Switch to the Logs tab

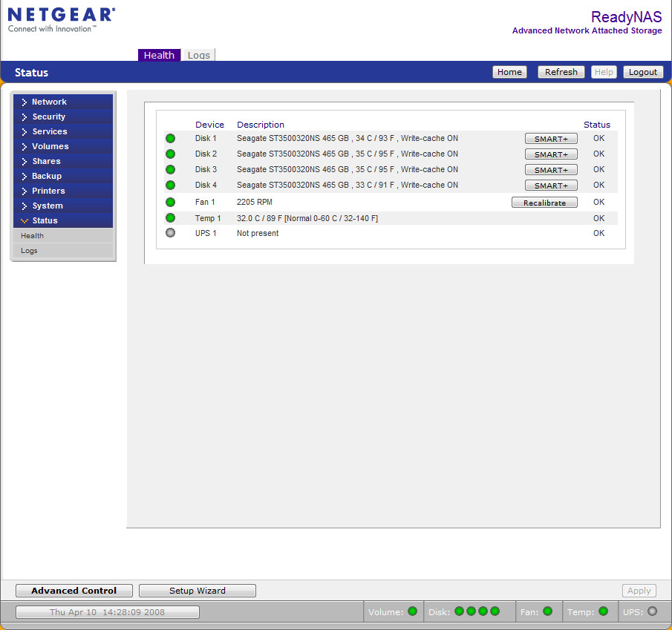(x=198, y=55)
